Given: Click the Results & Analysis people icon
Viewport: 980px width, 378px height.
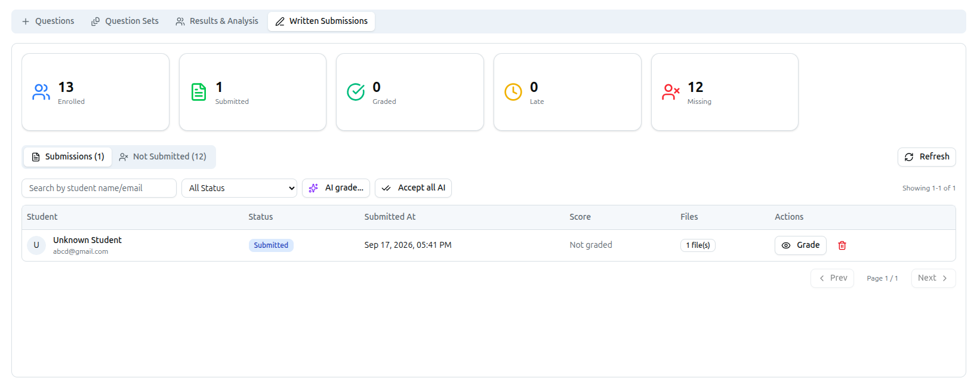Looking at the screenshot, I should tap(180, 21).
